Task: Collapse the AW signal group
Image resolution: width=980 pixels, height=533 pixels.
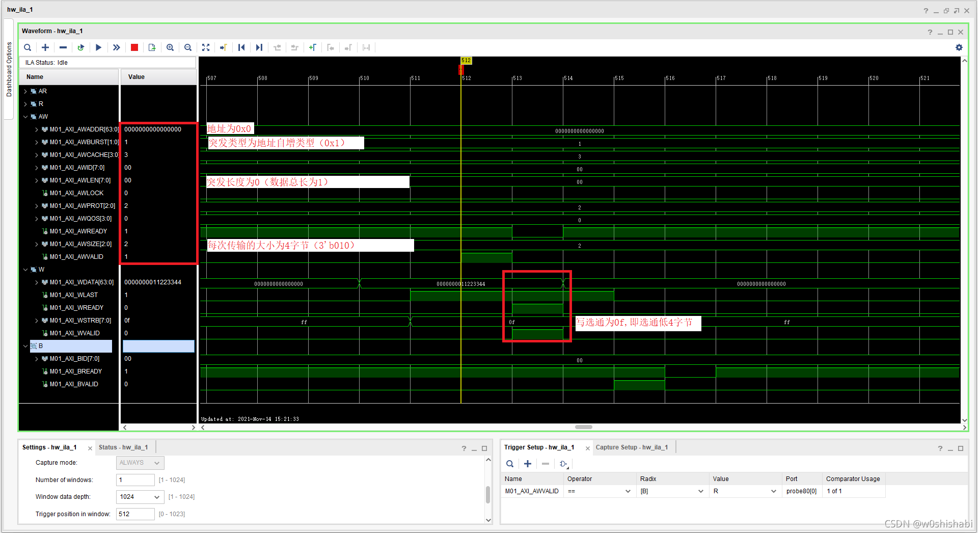Action: coord(25,117)
